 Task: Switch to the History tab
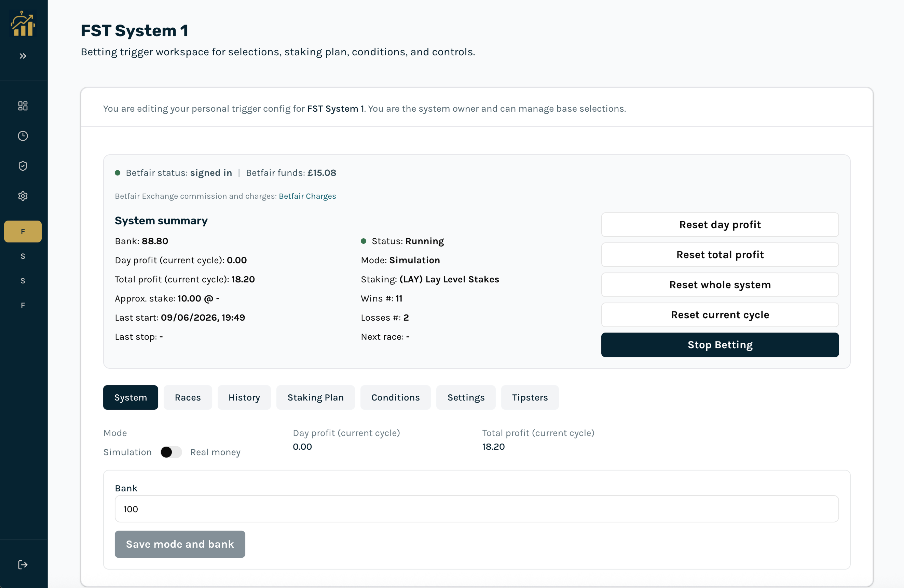pyautogui.click(x=244, y=397)
